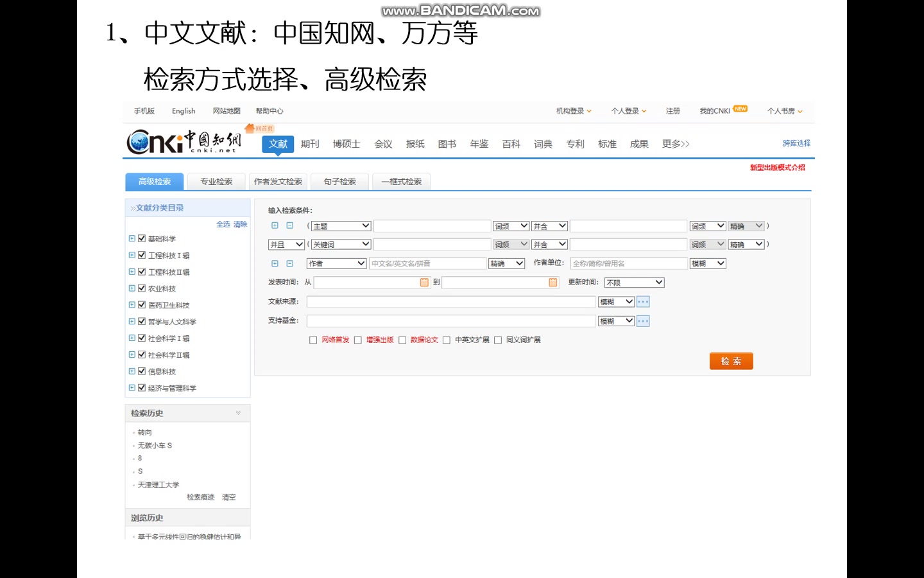Screen dimensions: 924x578
Task: Switch to 作者发文检索 tab
Action: (x=278, y=182)
